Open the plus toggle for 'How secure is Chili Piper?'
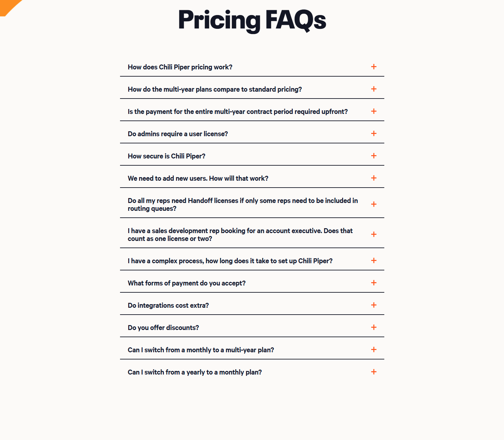The height and width of the screenshot is (440, 504). coord(374,156)
